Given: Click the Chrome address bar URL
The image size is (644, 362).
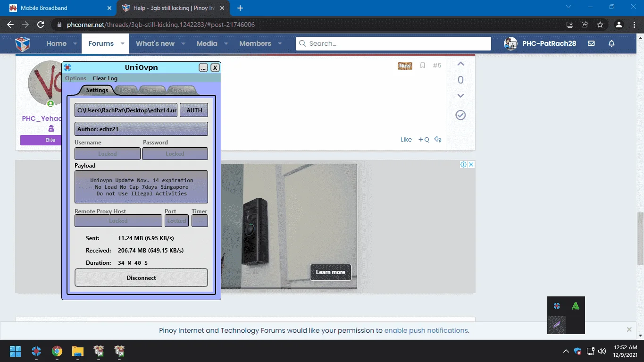Looking at the screenshot, I should (x=161, y=25).
